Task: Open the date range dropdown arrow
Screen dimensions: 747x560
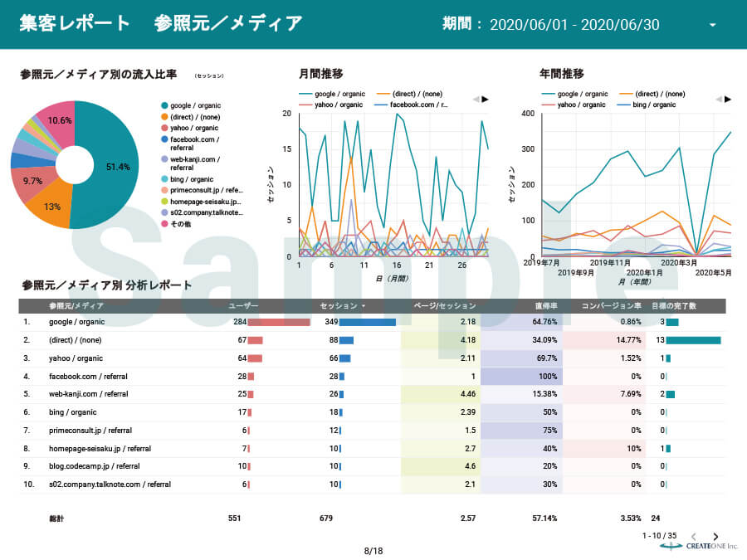Action: 712,25
